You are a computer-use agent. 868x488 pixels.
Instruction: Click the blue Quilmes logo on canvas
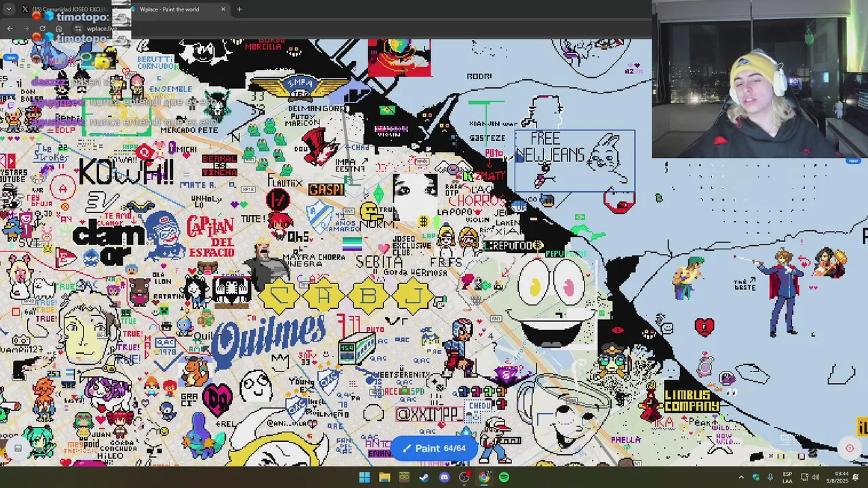pos(269,340)
